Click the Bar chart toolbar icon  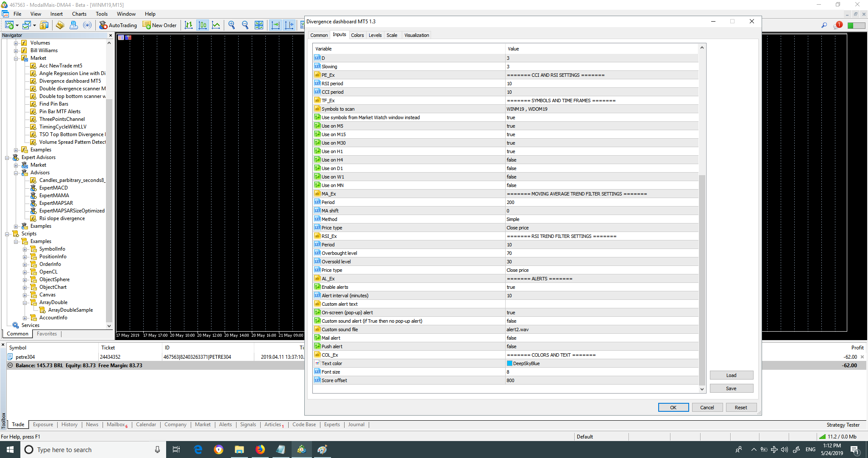(189, 25)
